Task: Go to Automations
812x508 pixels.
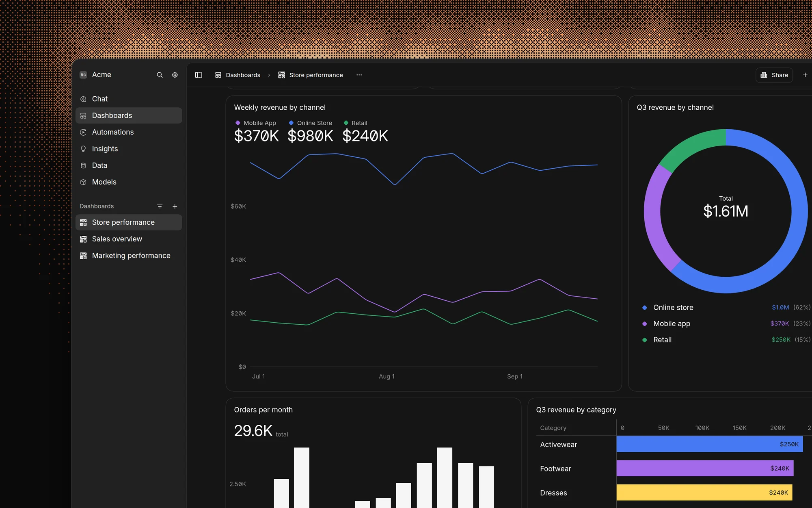Action: (x=129, y=132)
